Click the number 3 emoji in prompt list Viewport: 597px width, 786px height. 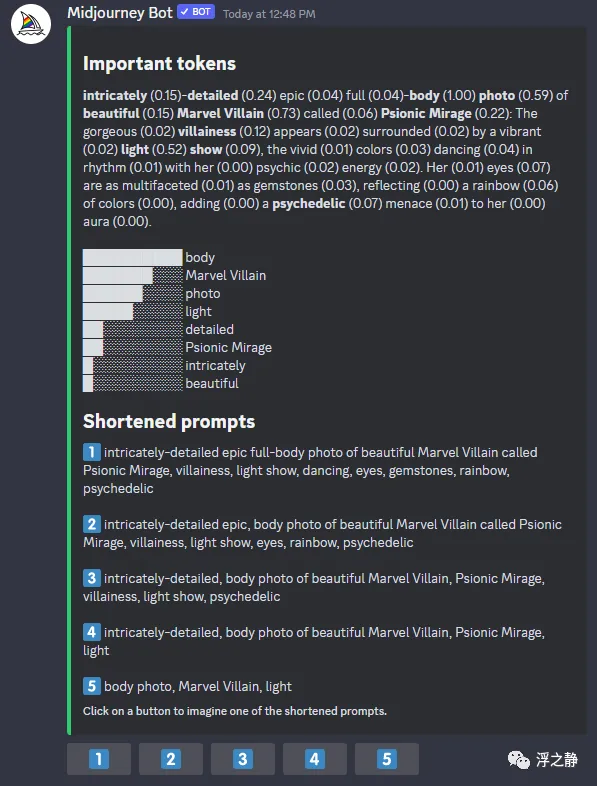coord(92,578)
